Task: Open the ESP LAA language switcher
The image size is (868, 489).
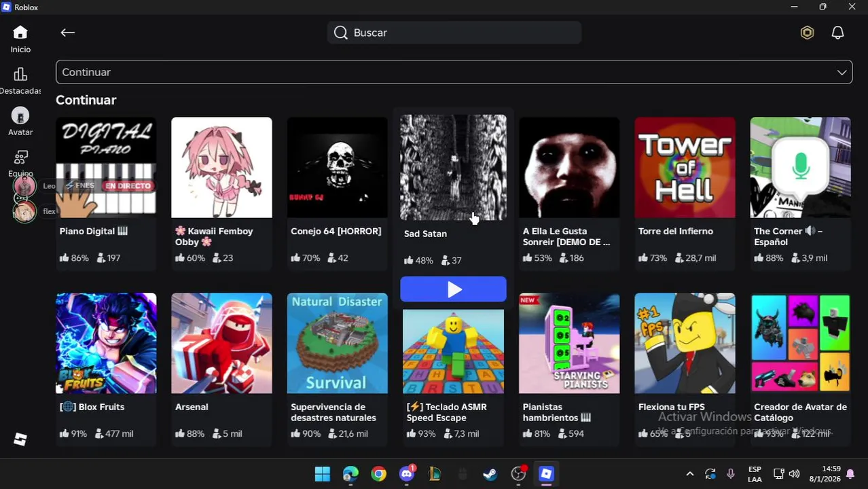Action: click(x=755, y=474)
